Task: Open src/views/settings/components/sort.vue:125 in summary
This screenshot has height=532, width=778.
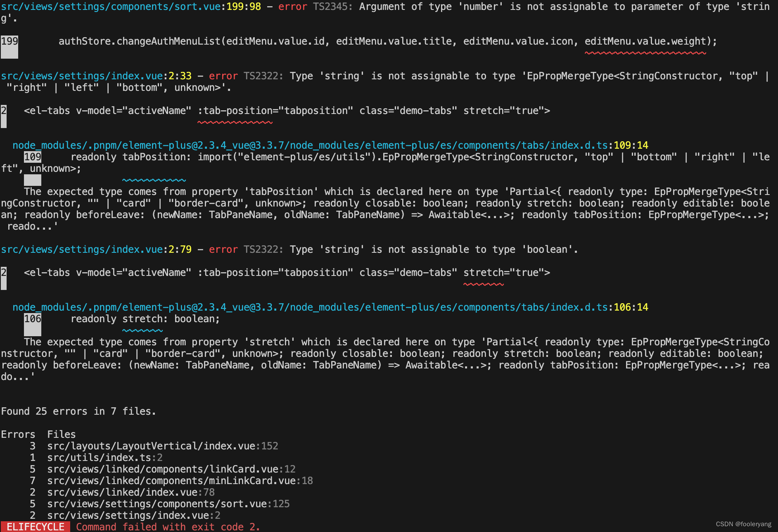Action: click(168, 504)
